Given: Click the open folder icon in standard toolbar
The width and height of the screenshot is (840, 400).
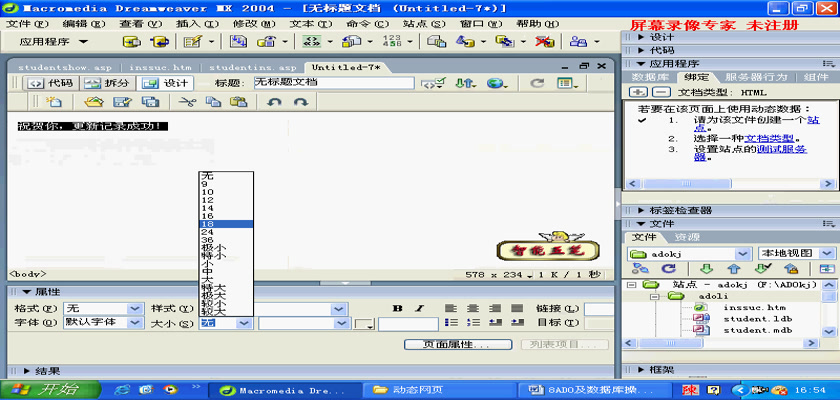Looking at the screenshot, I should [94, 101].
